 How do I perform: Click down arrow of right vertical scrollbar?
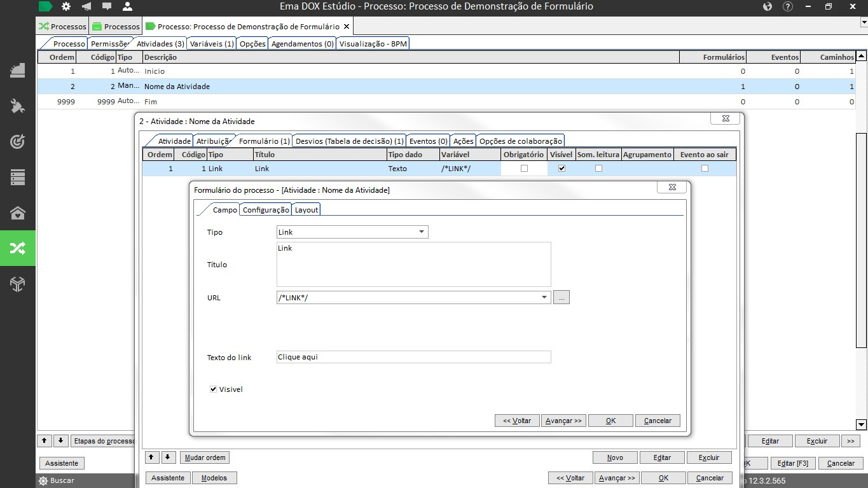[862, 424]
